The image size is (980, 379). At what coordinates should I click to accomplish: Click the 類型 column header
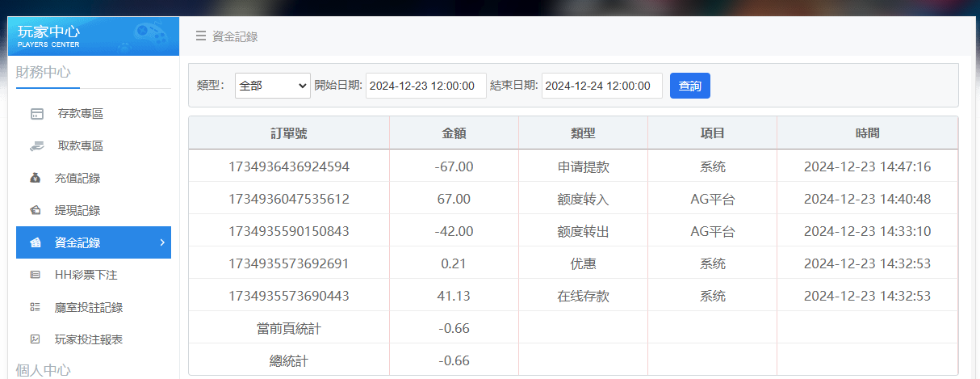click(x=583, y=133)
